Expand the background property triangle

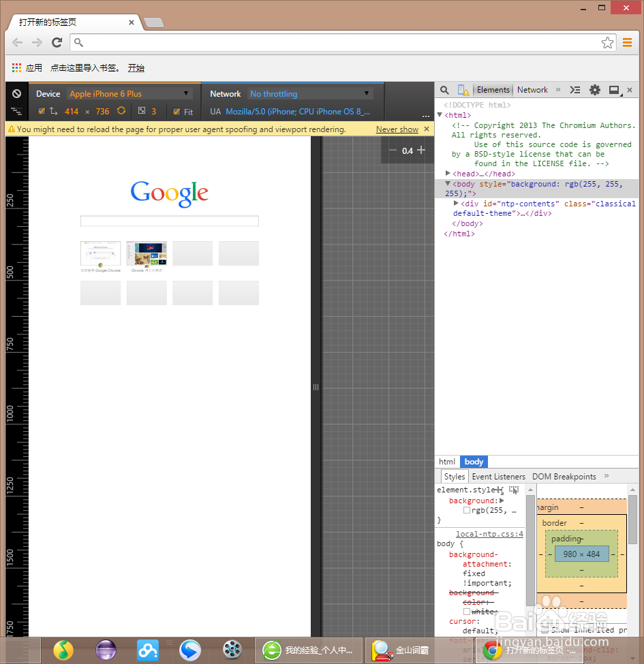pyautogui.click(x=502, y=501)
